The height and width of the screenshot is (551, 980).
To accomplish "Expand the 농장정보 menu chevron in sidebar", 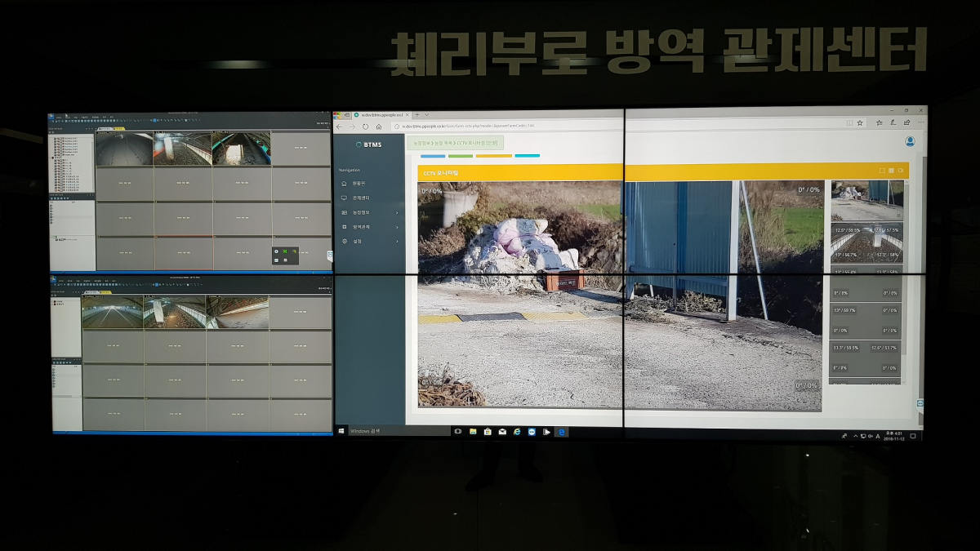I will [x=397, y=214].
